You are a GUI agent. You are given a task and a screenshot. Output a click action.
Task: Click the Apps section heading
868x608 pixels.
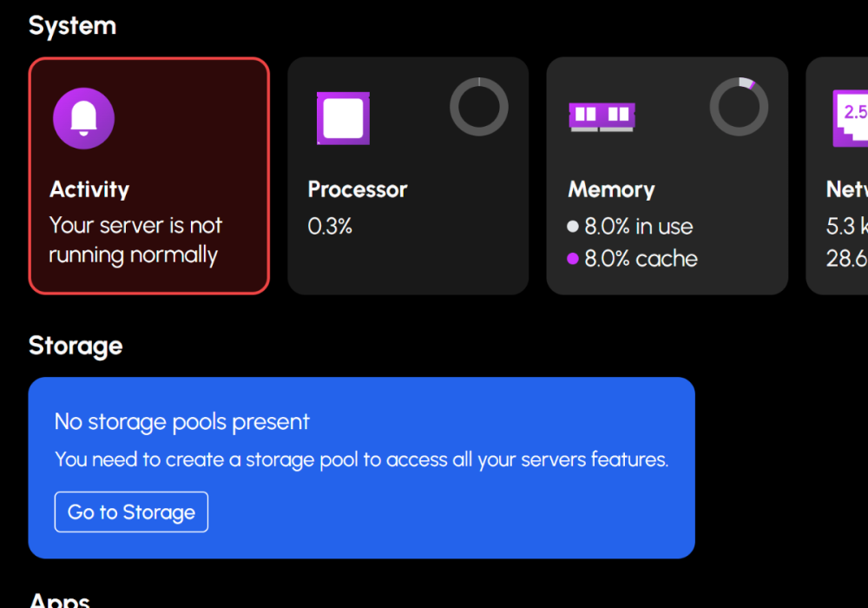59,600
